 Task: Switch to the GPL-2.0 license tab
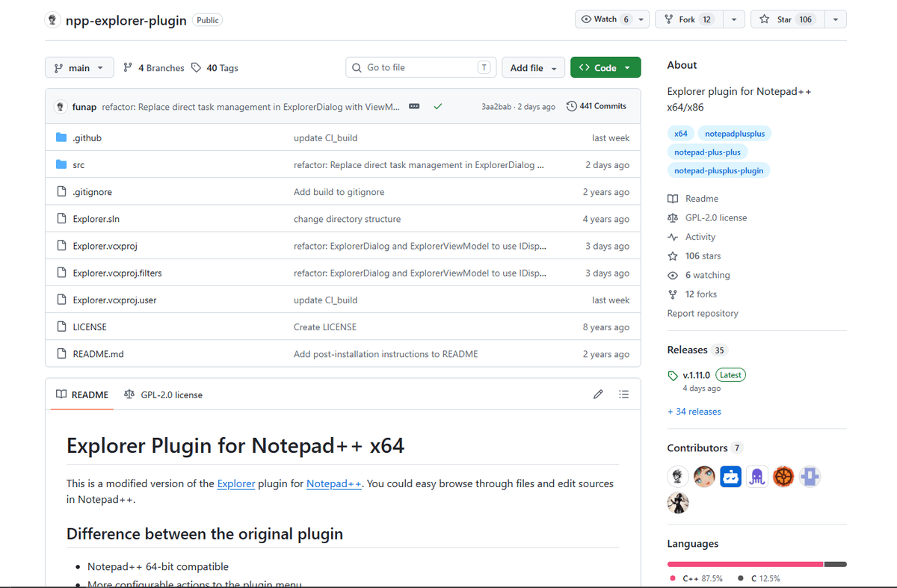tap(164, 394)
